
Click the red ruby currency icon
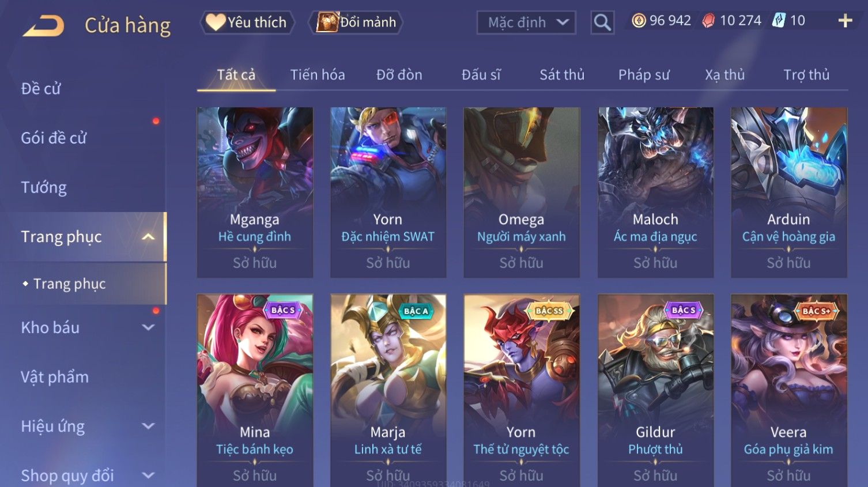pyautogui.click(x=708, y=21)
